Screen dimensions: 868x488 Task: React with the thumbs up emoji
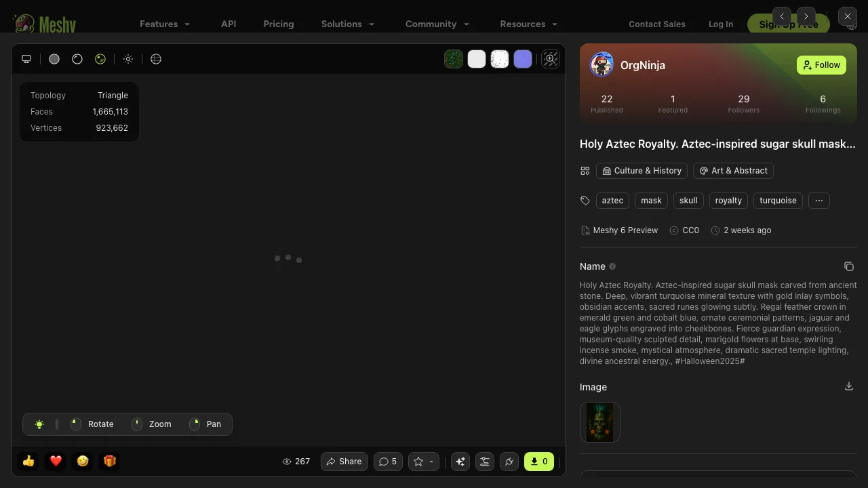(28, 461)
